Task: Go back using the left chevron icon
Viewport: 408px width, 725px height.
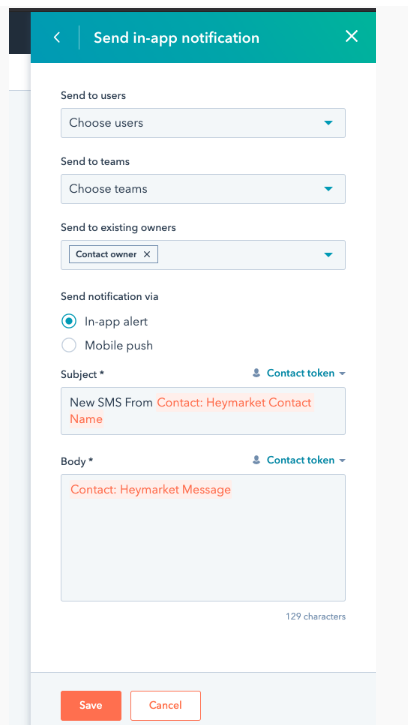Action: 57,37
